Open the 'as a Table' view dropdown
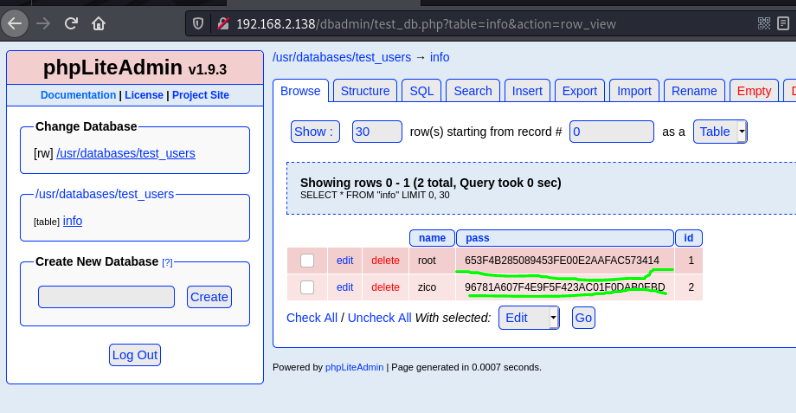 click(720, 131)
